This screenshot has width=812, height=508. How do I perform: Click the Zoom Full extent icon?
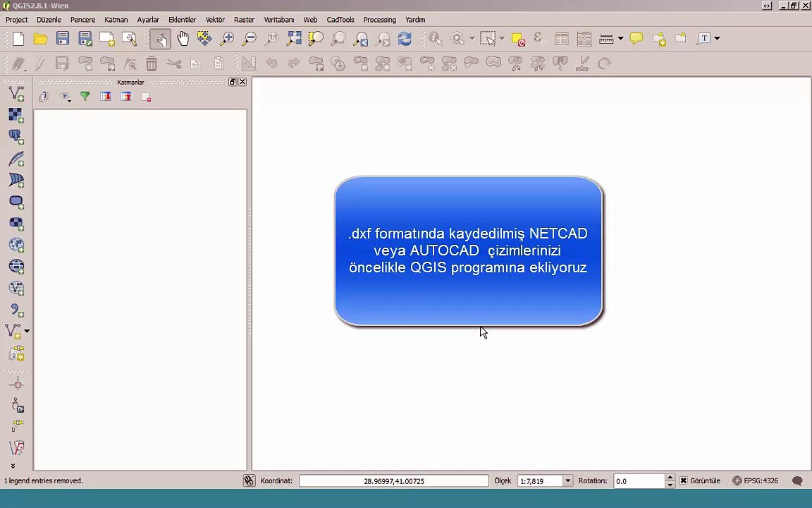294,39
